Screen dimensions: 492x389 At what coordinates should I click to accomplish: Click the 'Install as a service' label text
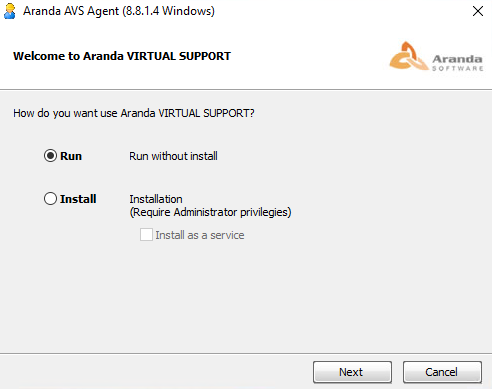200,235
